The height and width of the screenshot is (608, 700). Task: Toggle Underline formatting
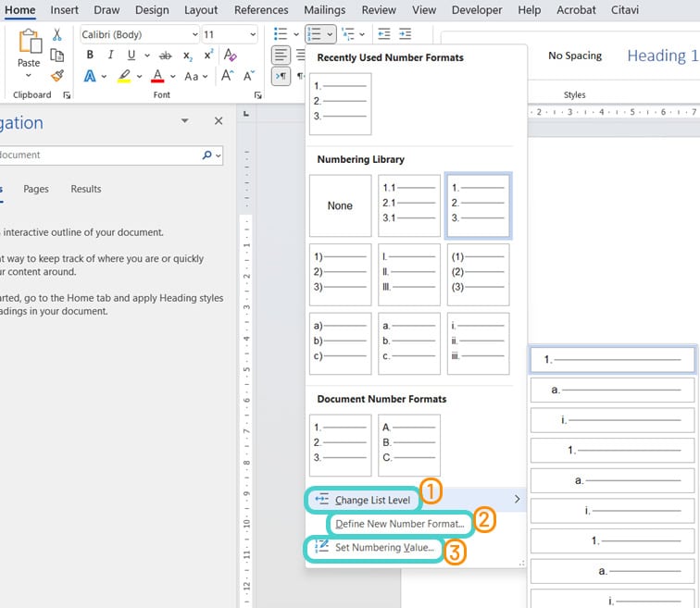coord(131,55)
